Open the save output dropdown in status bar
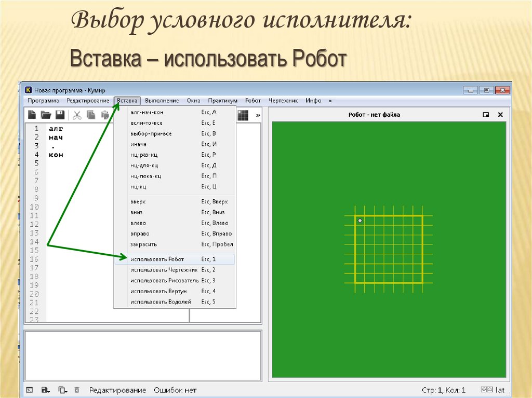Screen dimensions: 532x398 tap(46, 390)
